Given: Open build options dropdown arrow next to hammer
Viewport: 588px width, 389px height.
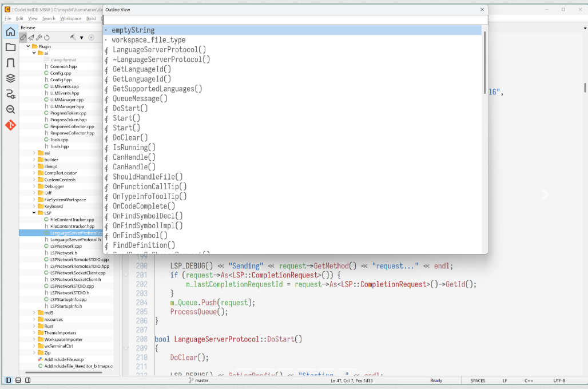Looking at the screenshot, I should coord(81,38).
